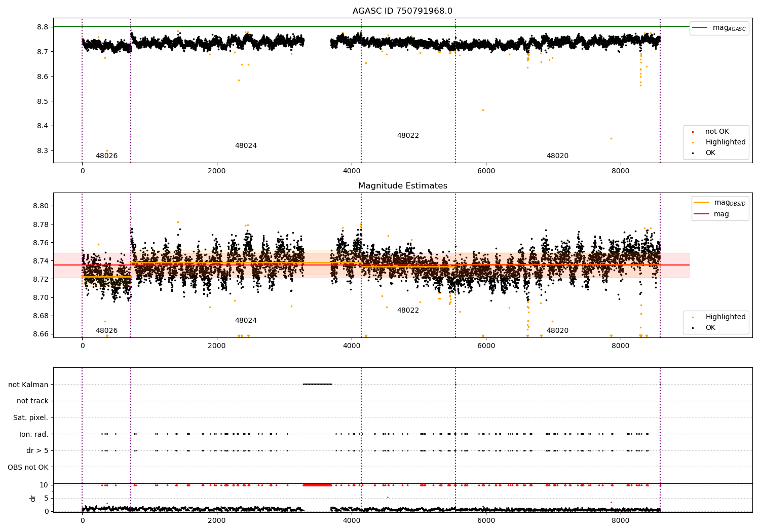
Task: Click the orange mag OBSID legend line
Action: point(702,202)
